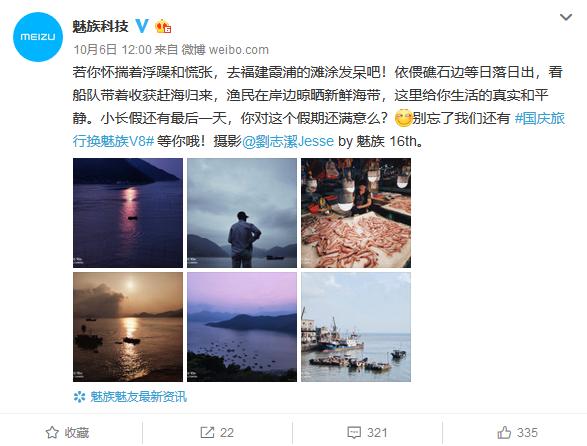This screenshot has width=587, height=446.
Task: Click the star favorite (收藏) icon
Action: [52, 433]
